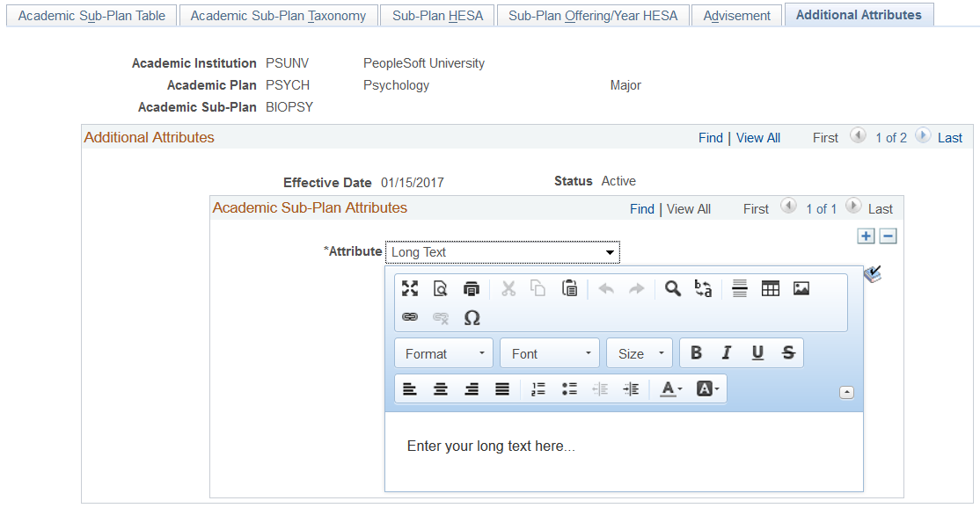Click the spell check icon near the editor
This screenshot has height=508, width=980.
click(874, 275)
